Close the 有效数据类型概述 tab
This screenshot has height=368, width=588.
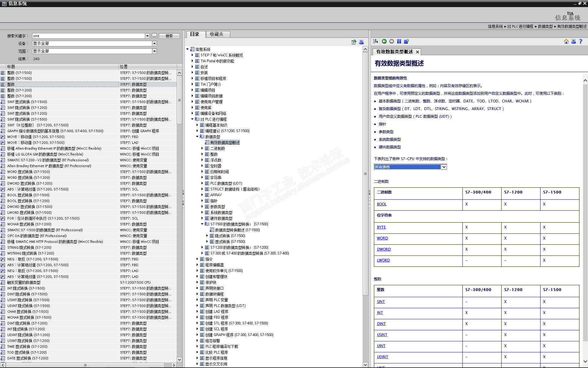pos(417,52)
